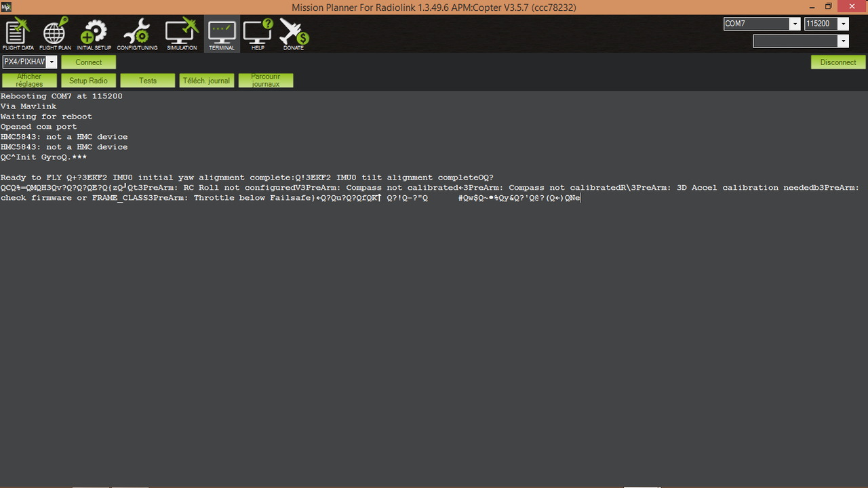The width and height of the screenshot is (868, 488).
Task: Select the Terminal screen icon
Action: (222, 35)
